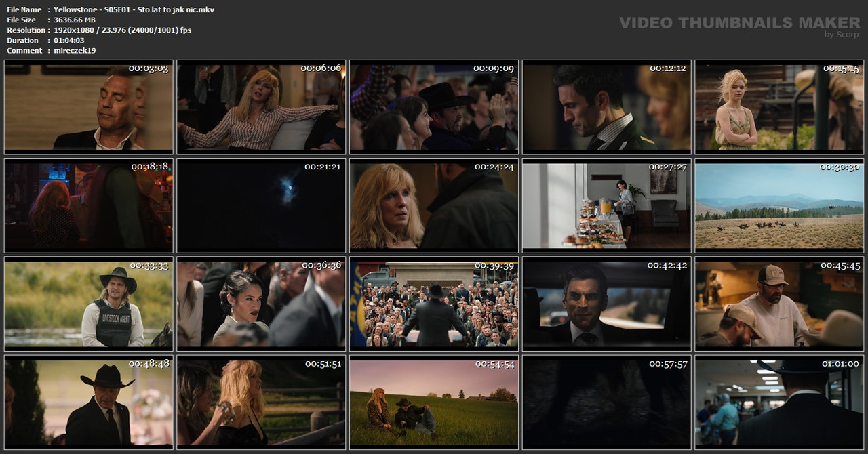Image resolution: width=868 pixels, height=454 pixels.
Task: Open the thumbnail at 00:06:06
Action: 262,107
